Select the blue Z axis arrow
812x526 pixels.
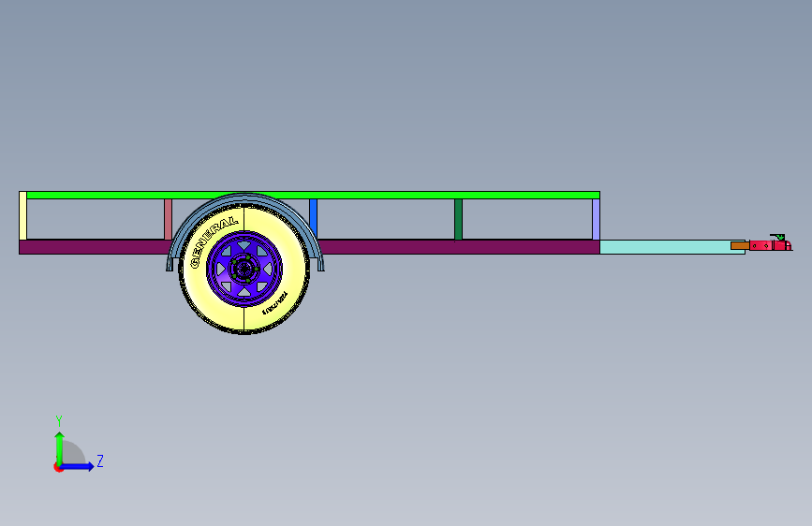click(x=78, y=466)
